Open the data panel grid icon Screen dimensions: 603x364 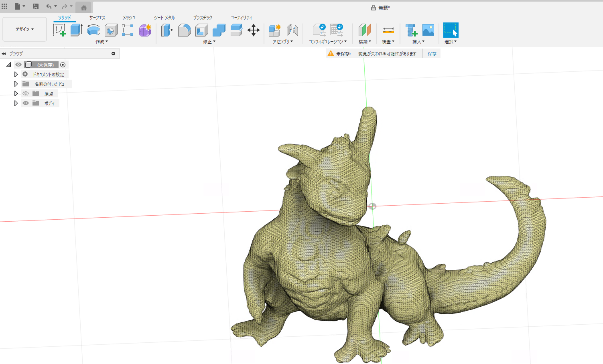(x=5, y=6)
